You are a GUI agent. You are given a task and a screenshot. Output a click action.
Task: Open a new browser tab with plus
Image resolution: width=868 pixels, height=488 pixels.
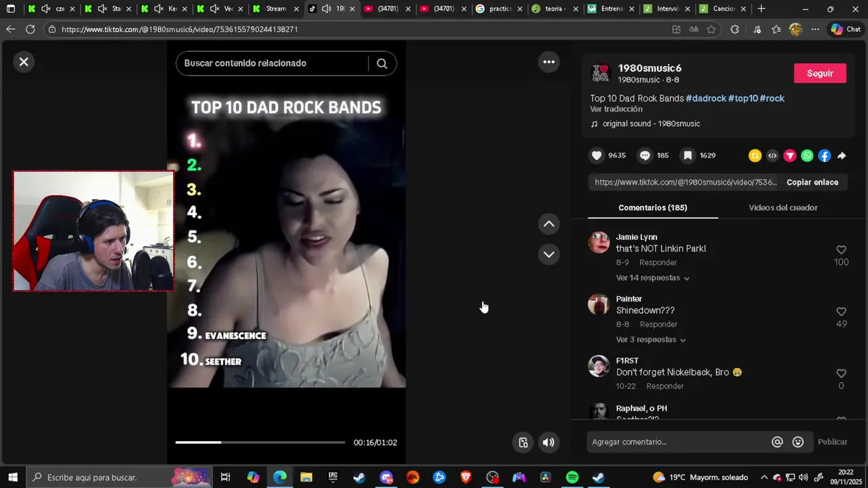pos(761,9)
